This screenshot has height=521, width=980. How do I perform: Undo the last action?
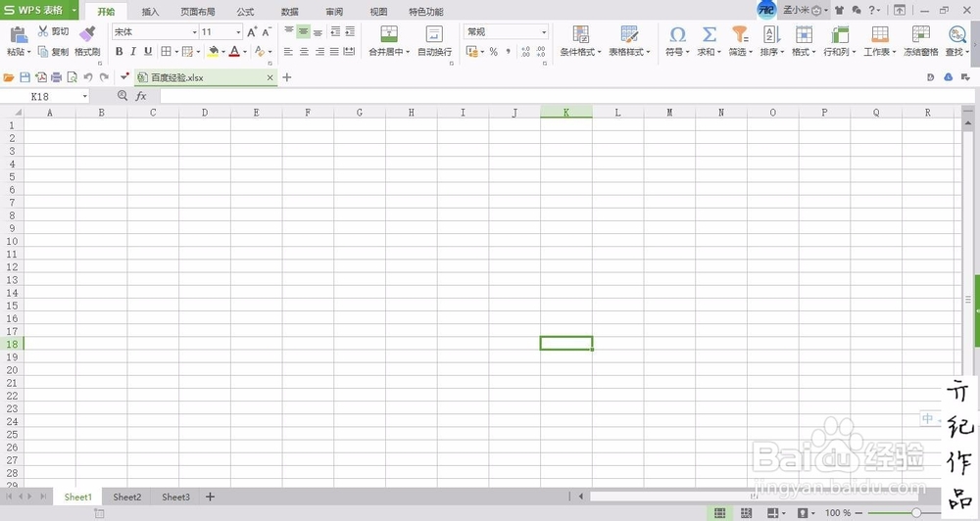88,77
